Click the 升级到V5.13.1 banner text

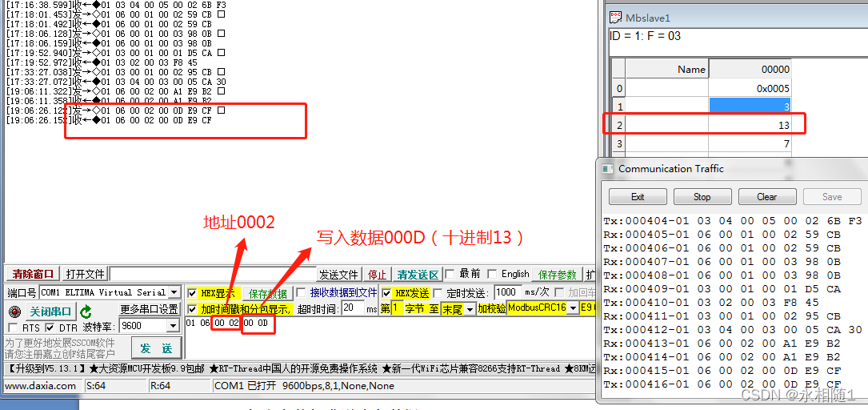pyautogui.click(x=46, y=368)
